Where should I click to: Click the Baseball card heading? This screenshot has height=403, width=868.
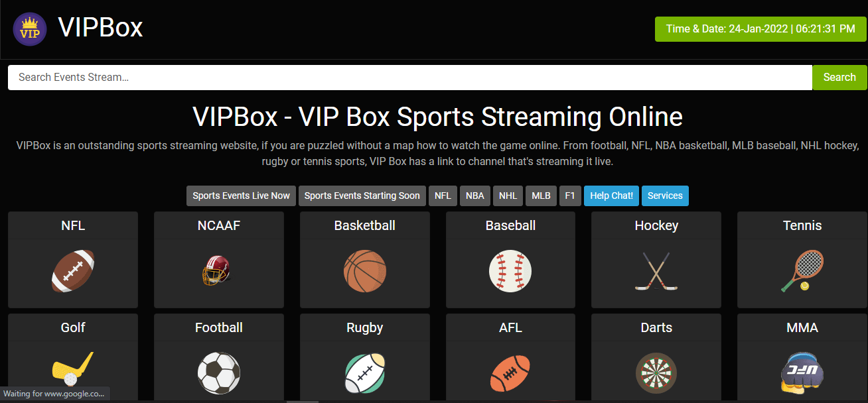(510, 225)
